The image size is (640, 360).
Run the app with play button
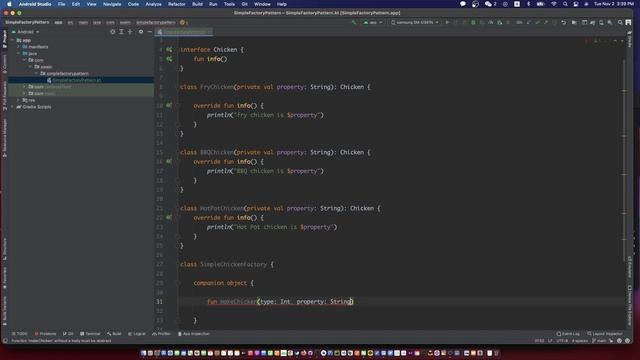pos(447,22)
